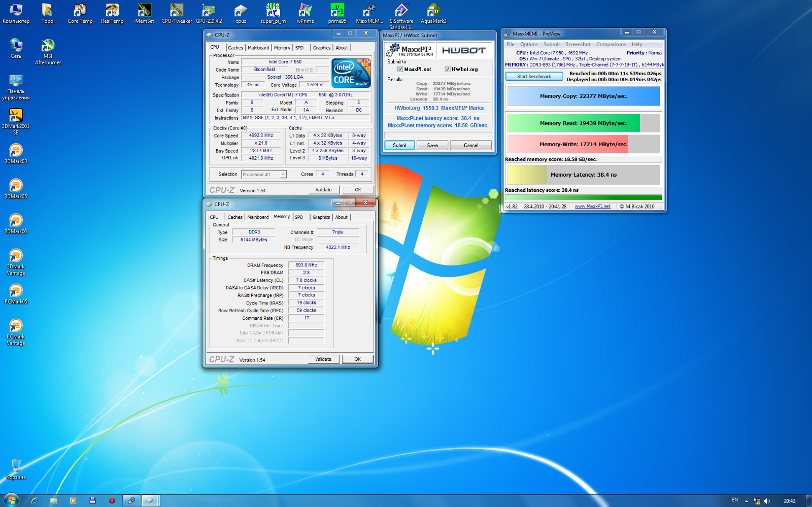
Task: Open SiSoftware Sandra Lite icon
Action: coord(401,16)
